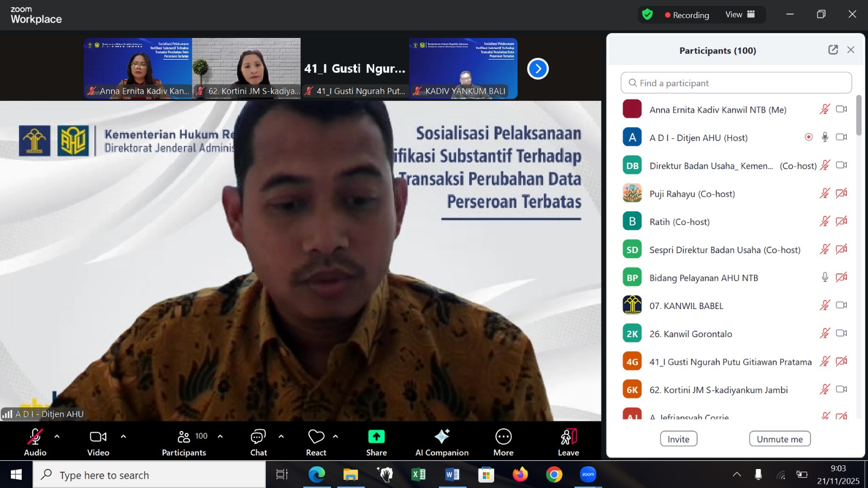Open the Chat panel icon
Viewport: 868px width, 488px height.
pos(258,437)
